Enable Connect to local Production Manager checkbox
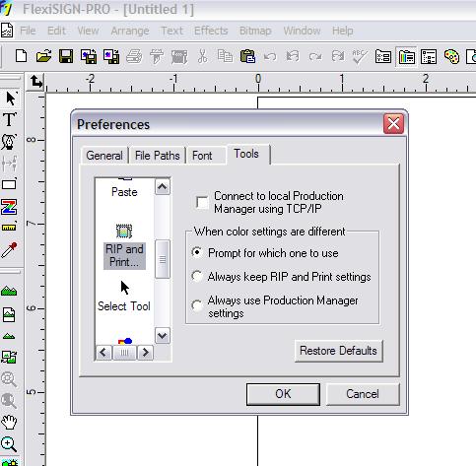476x466 pixels. click(202, 202)
